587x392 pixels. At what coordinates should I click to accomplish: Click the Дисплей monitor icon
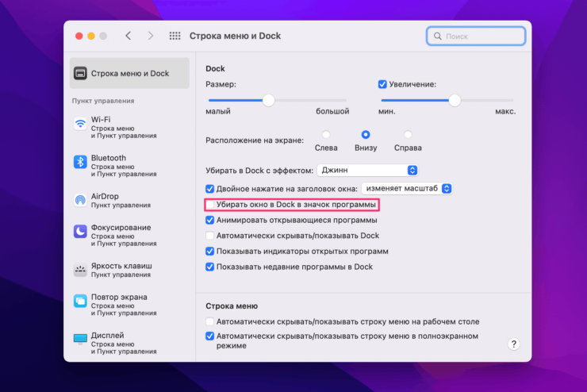[x=80, y=339]
